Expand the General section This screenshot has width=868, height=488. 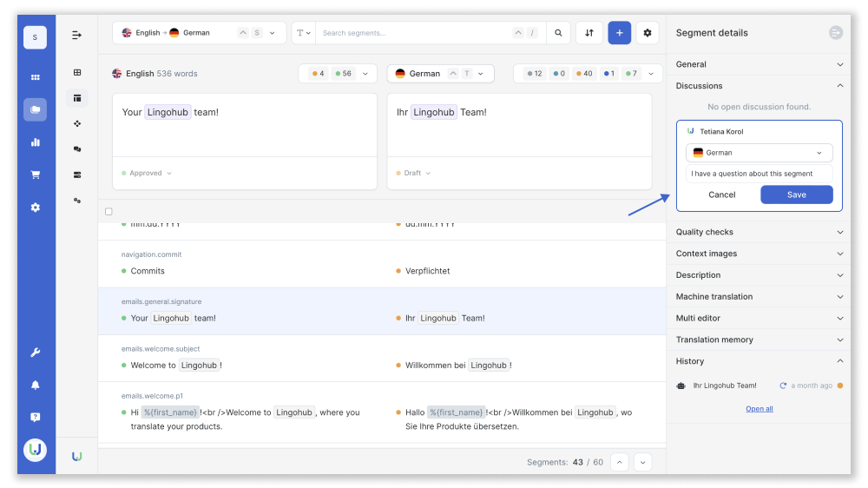pos(759,64)
